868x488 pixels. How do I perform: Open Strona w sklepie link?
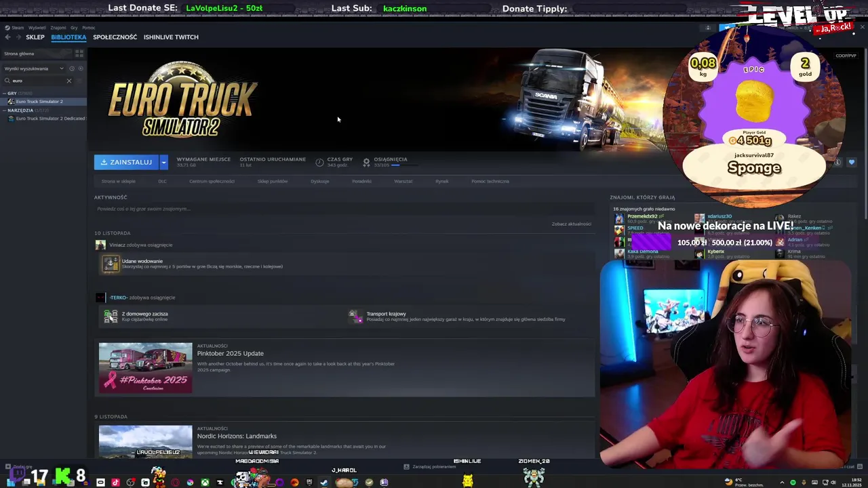point(119,182)
